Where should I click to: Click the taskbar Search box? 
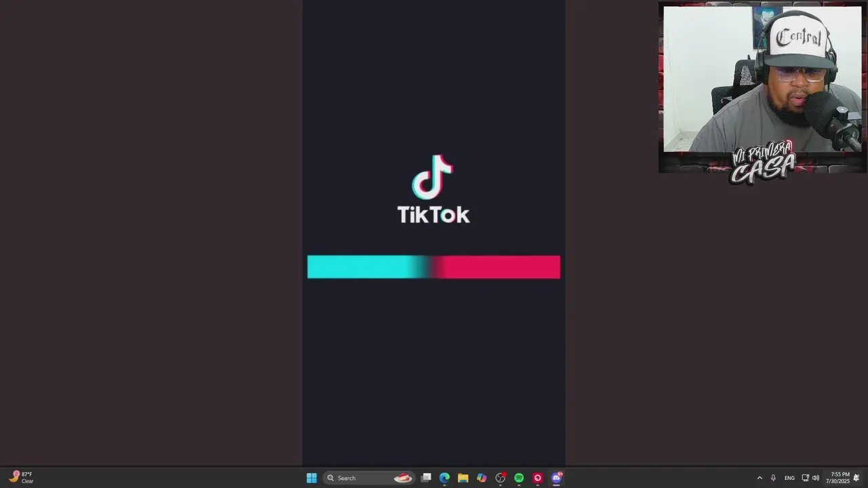(368, 478)
